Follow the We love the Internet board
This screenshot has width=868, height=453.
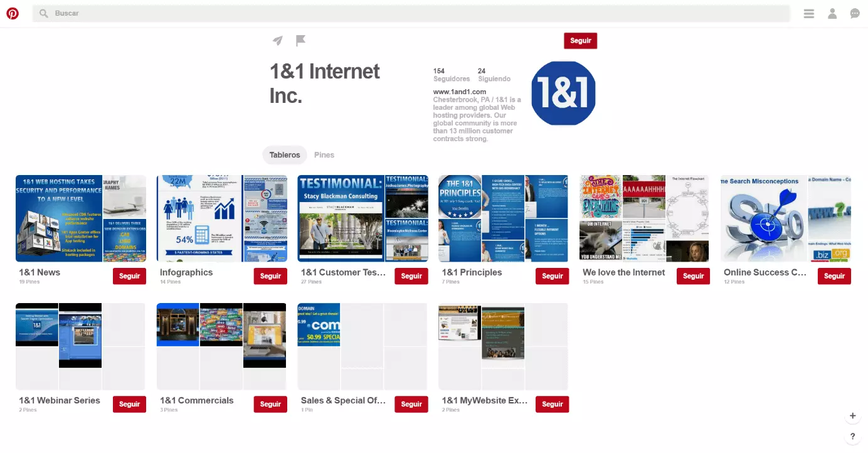click(694, 276)
